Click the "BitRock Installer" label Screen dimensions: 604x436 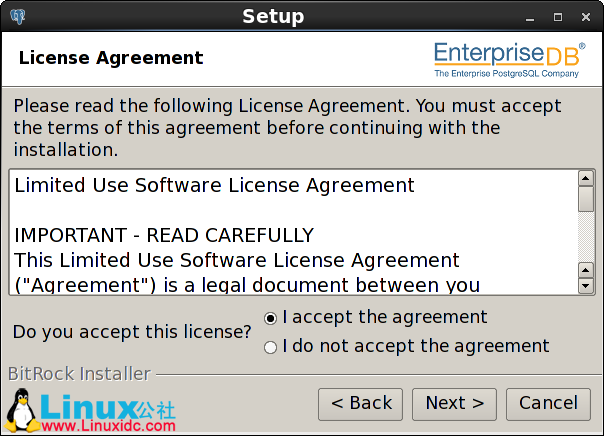click(x=79, y=374)
